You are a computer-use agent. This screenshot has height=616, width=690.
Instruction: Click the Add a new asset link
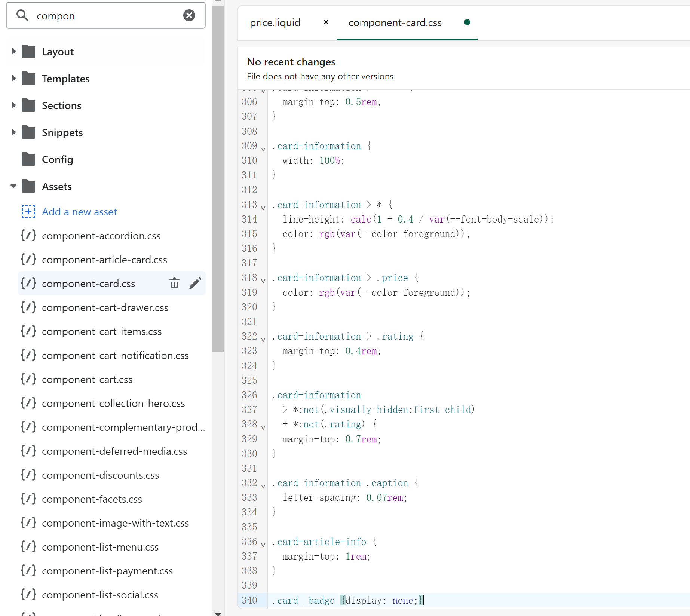79,212
